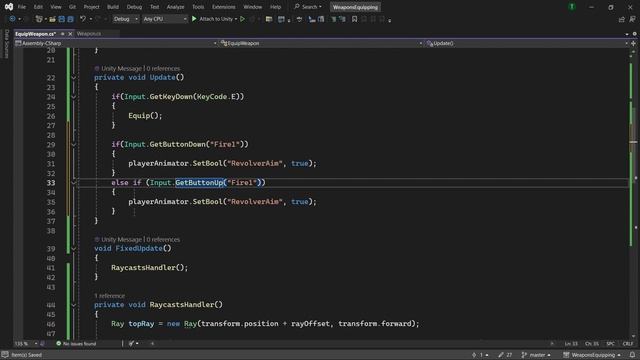Click 1 reference link above RaycastsHandler()
The width and height of the screenshot is (640, 360).
(x=109, y=296)
